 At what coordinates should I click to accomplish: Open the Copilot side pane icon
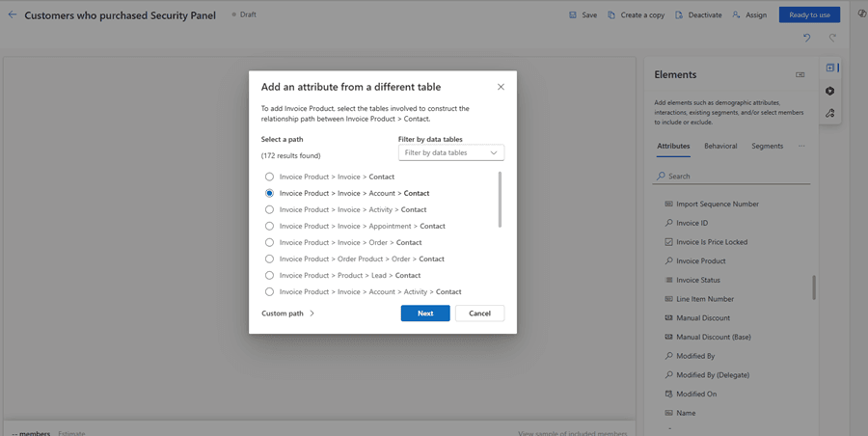861,14
